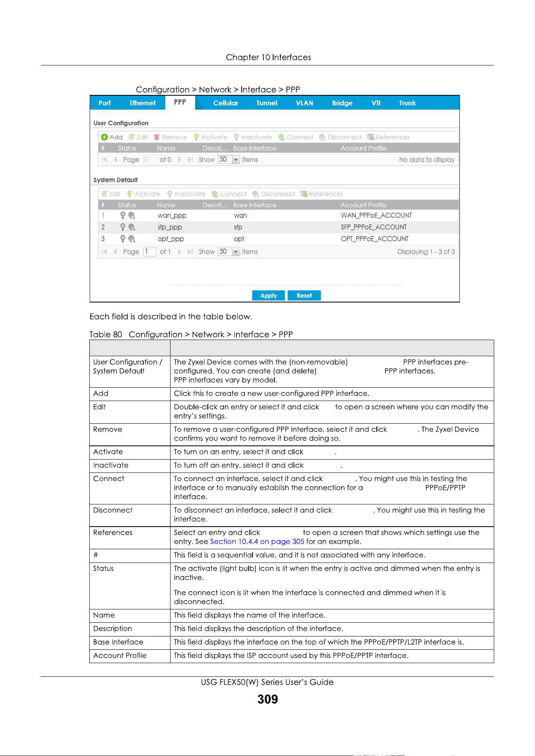
Task: Toggle connect status icon for opt_ppp
Action: 132,239
